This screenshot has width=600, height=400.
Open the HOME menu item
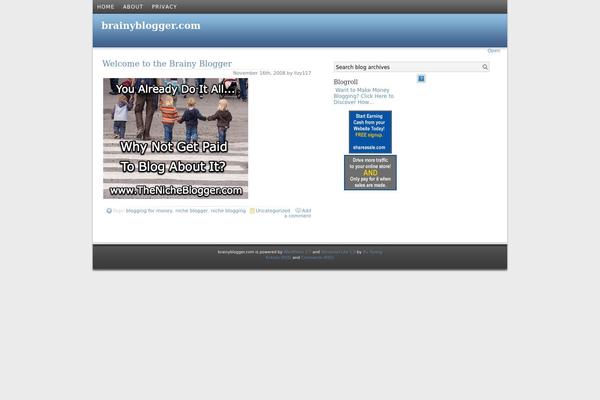point(105,7)
